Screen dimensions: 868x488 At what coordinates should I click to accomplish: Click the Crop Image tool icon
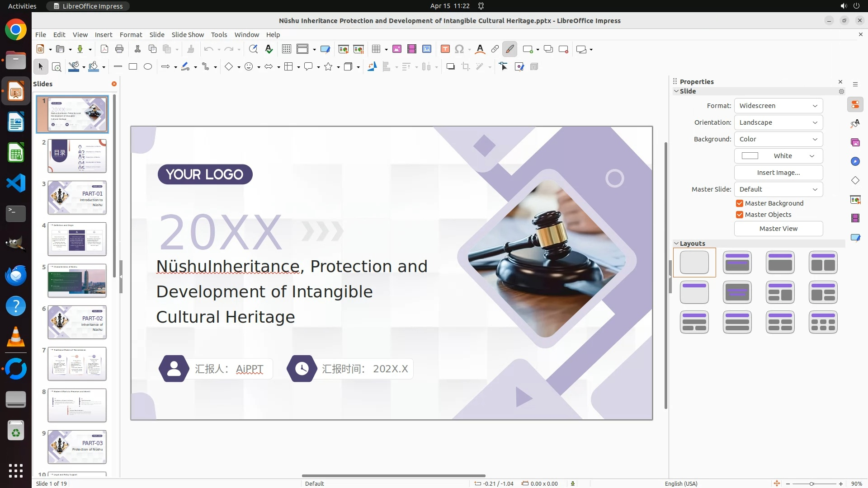(x=466, y=66)
